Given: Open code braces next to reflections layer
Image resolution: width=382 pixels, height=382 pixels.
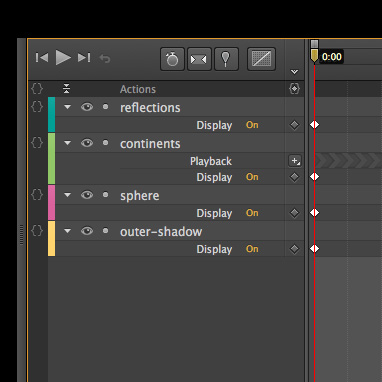Looking at the screenshot, I should click(37, 107).
